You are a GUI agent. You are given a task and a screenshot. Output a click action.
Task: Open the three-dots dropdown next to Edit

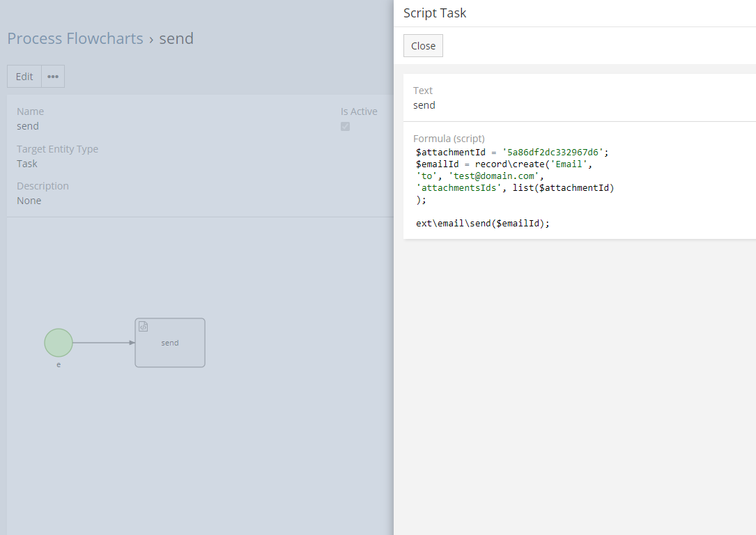(53, 77)
